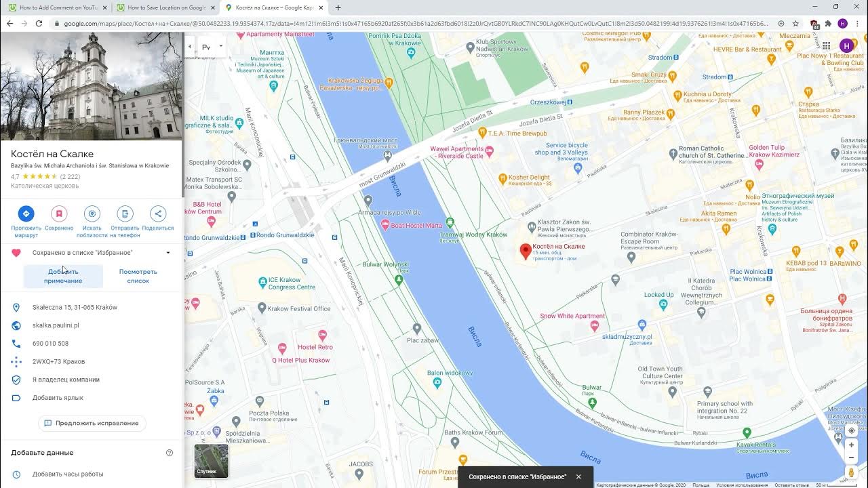Click the Golden Tulip Krakow Kazimierz pin

[x=759, y=164]
